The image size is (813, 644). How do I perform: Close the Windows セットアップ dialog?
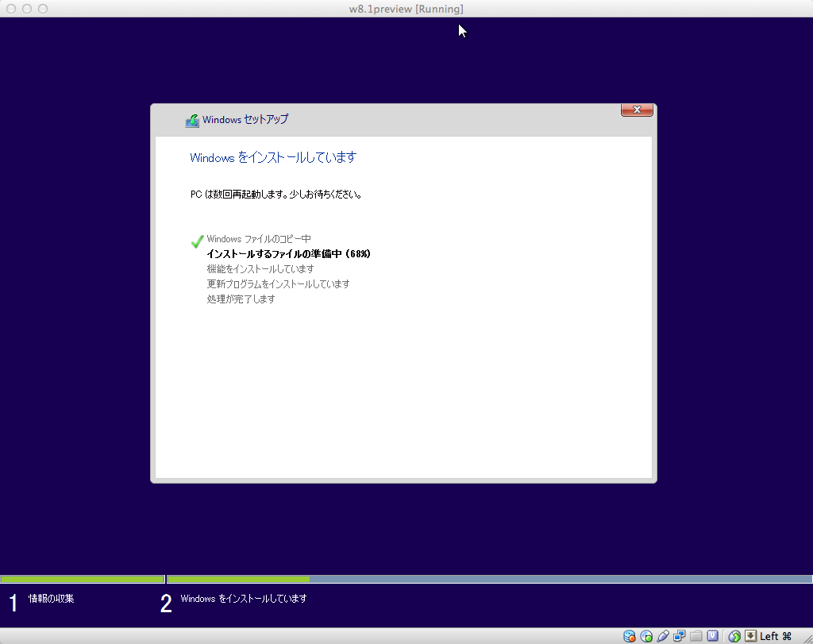[637, 110]
